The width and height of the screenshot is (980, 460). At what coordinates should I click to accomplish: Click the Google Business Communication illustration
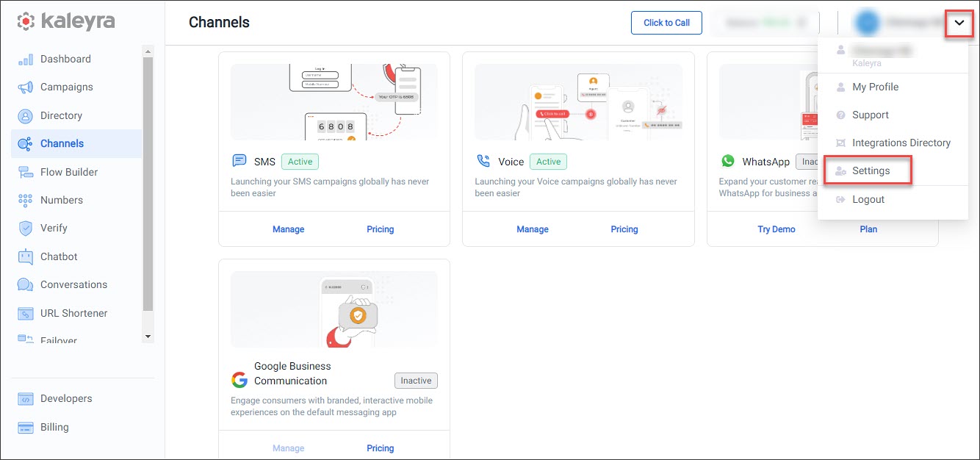click(x=334, y=309)
